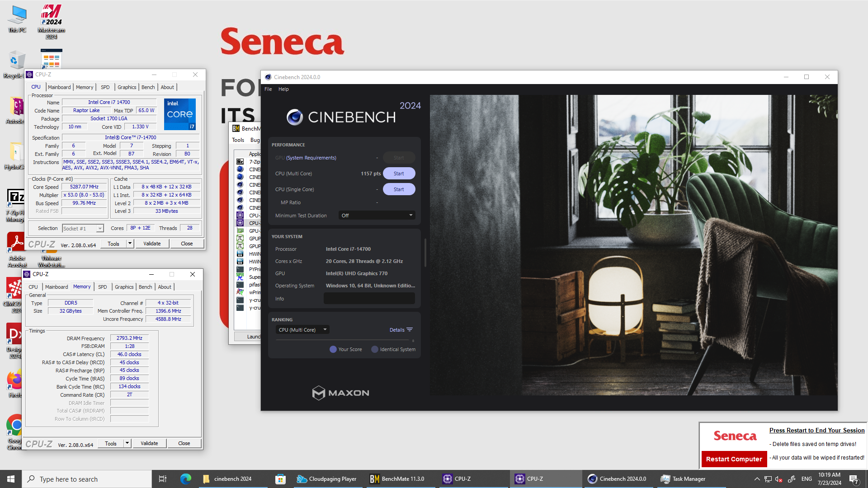
Task: Click the Windows Start button
Action: click(11, 479)
